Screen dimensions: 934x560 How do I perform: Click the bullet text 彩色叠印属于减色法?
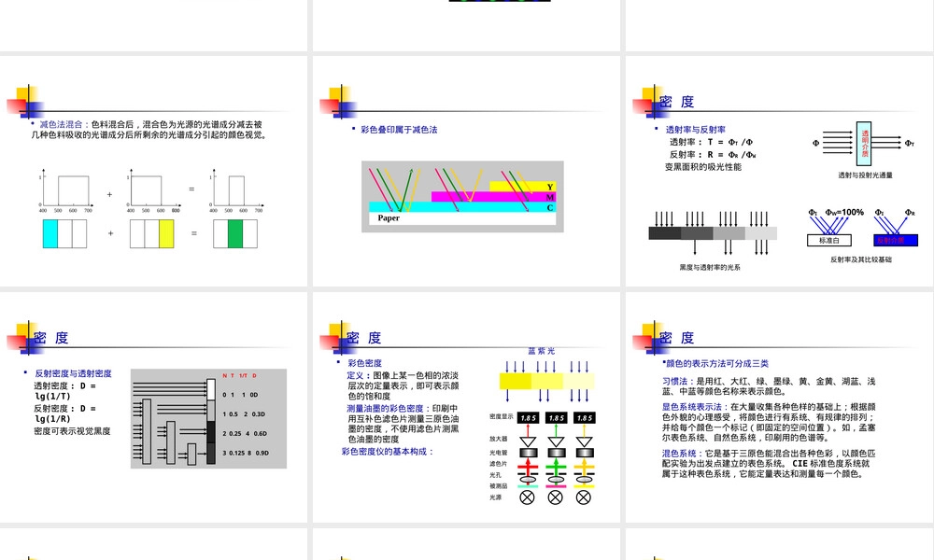point(399,129)
